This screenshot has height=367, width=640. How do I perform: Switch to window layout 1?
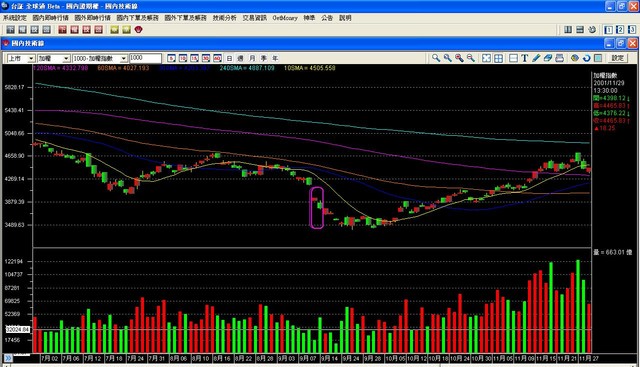(x=608, y=30)
